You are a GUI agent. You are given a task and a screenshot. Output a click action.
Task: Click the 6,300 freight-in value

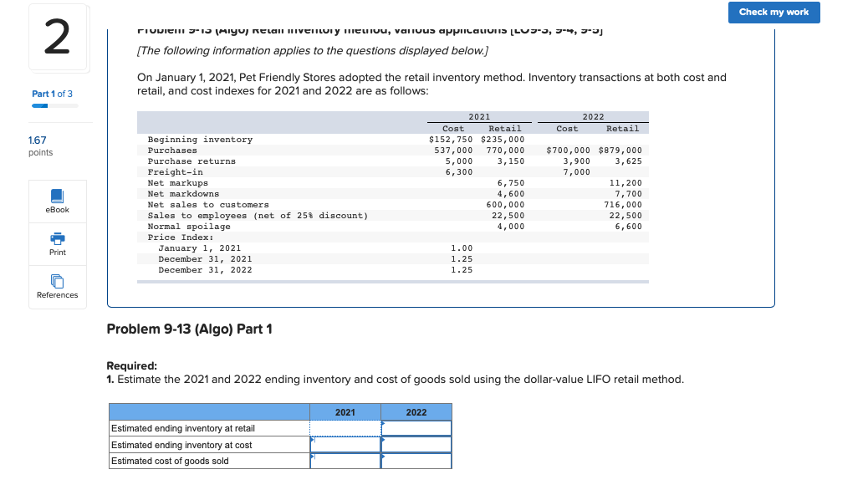(459, 172)
